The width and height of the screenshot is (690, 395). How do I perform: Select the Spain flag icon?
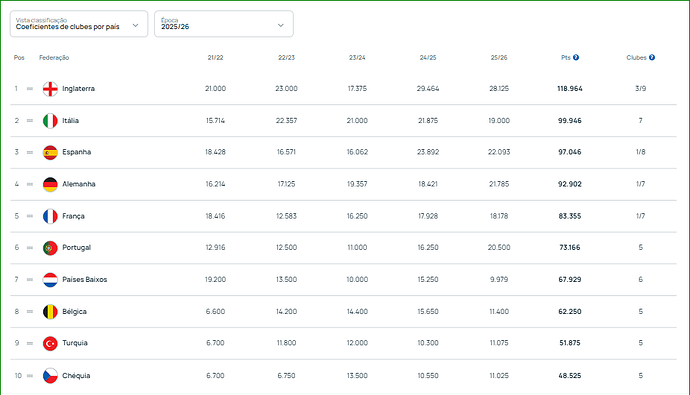[50, 152]
